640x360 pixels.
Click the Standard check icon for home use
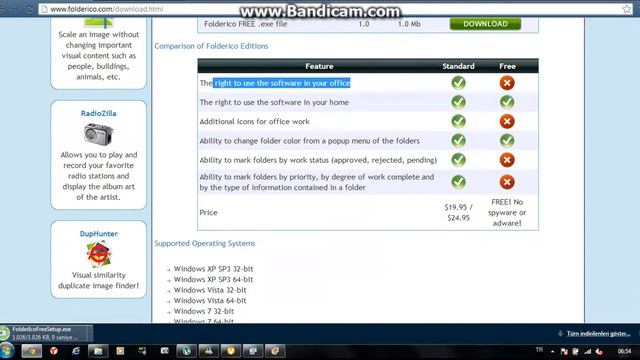458,102
